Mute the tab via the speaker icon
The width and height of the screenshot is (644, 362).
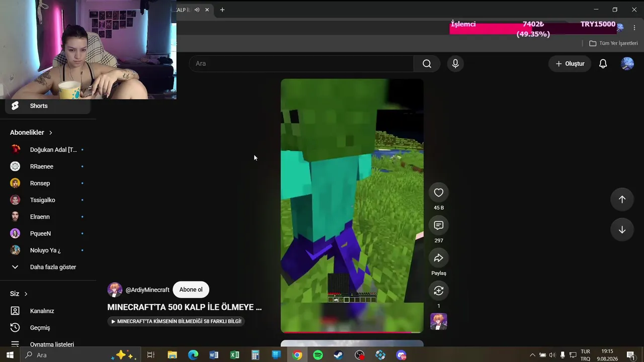click(x=197, y=10)
